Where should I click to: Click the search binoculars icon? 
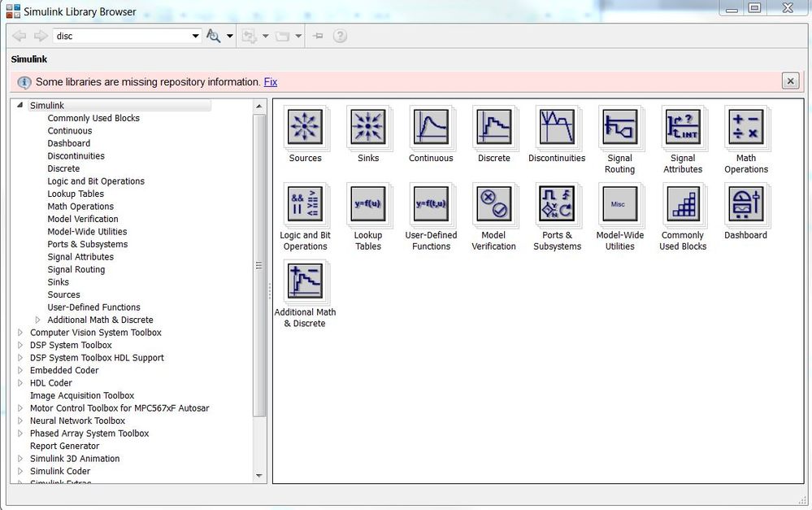click(213, 36)
